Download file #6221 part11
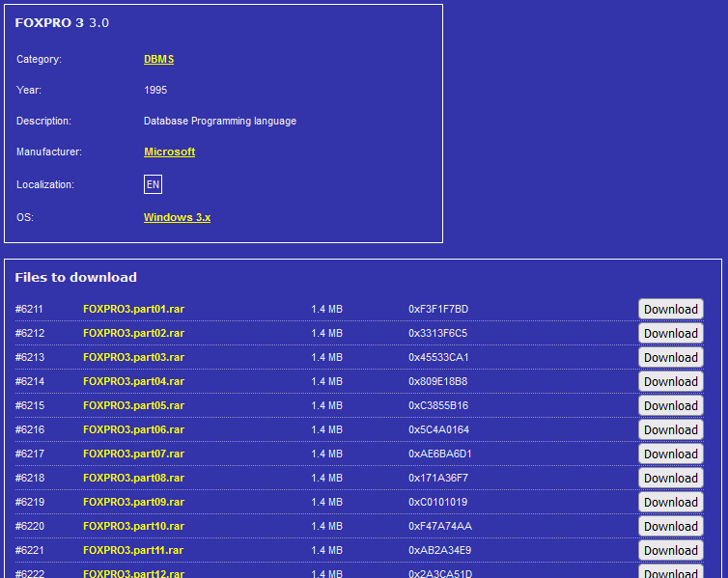This screenshot has width=728, height=578. pyautogui.click(x=670, y=550)
